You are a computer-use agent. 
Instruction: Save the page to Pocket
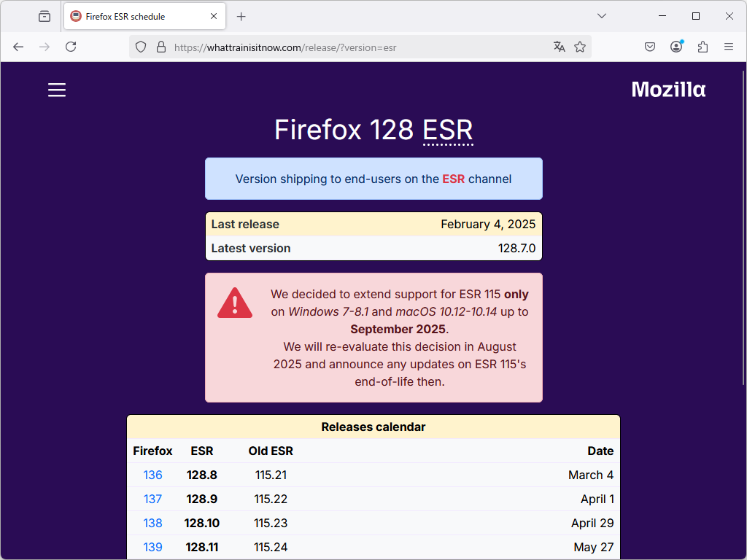[x=649, y=47]
